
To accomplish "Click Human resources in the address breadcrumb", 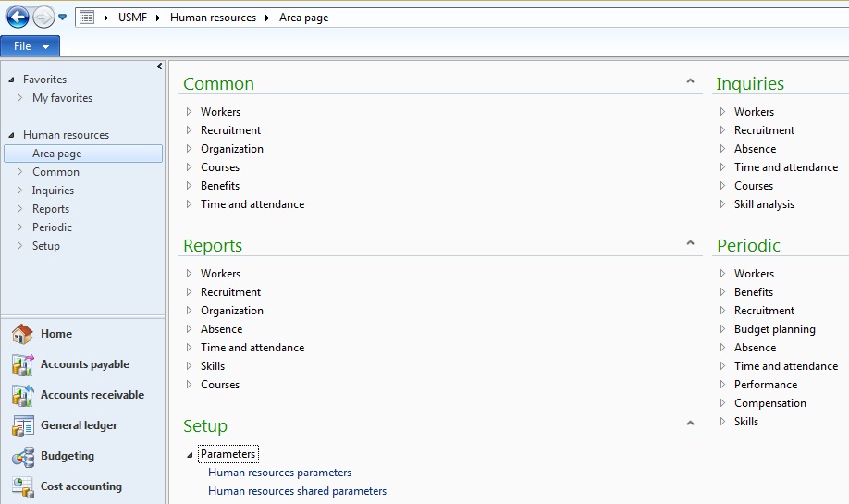I will pyautogui.click(x=213, y=18).
